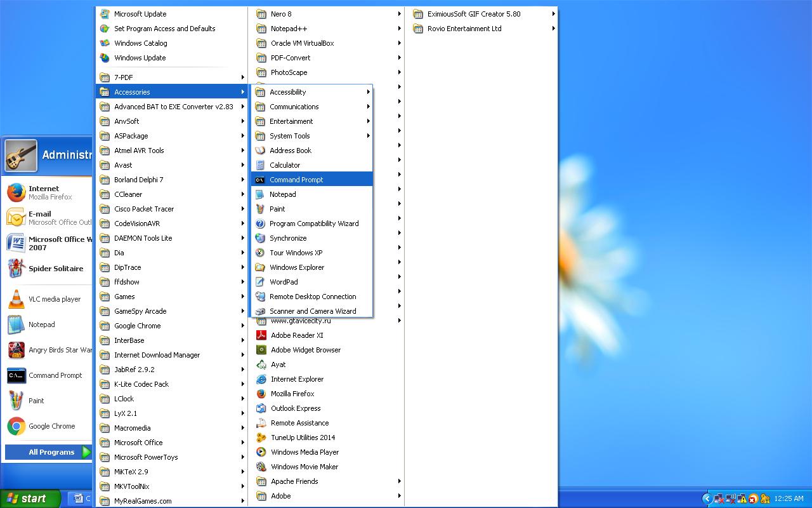Launch Spider Solitaire from Start menu
The image size is (812, 508).
(48, 269)
